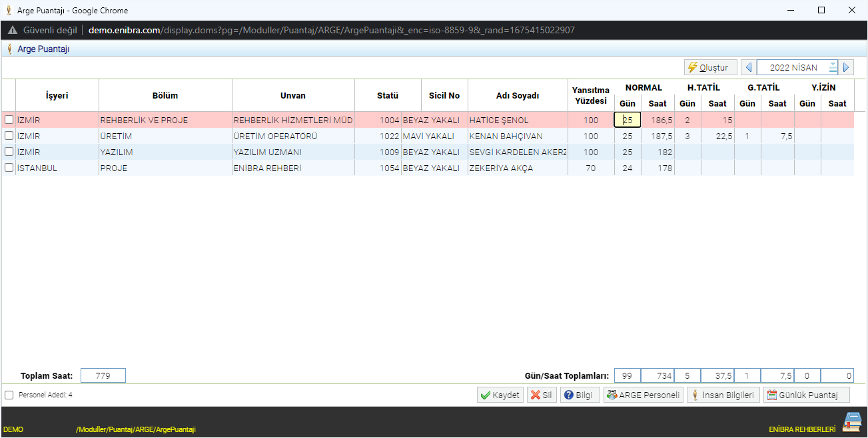Open İnsan Bilgileri person details

click(x=723, y=395)
